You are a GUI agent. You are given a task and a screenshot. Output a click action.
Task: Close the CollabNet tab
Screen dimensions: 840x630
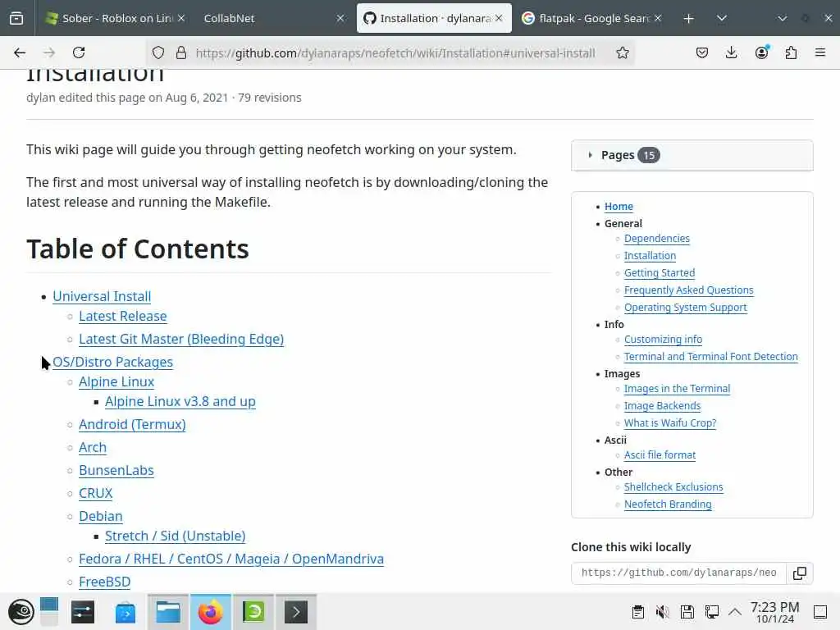340,18
